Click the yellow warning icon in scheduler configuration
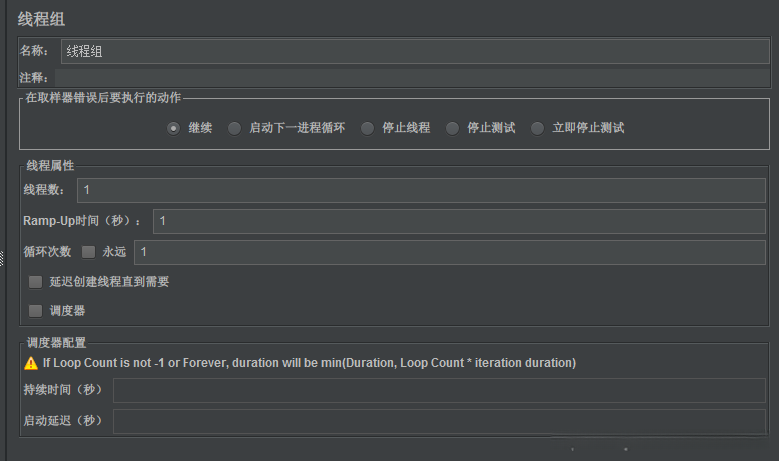This screenshot has height=461, width=779. 30,363
